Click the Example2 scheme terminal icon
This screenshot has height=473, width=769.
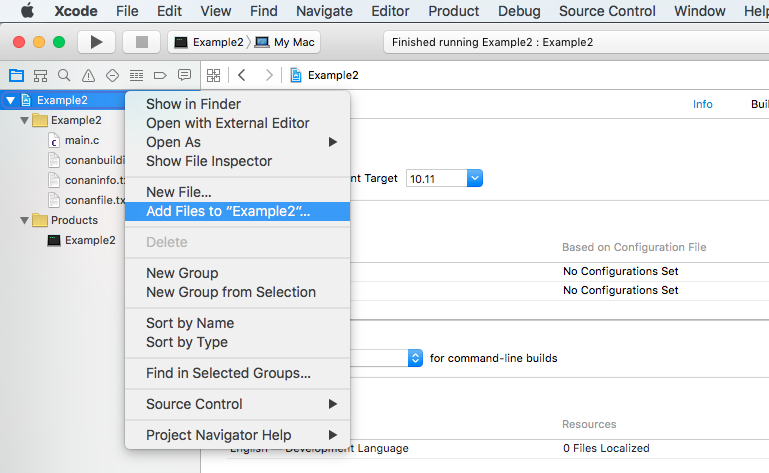point(181,42)
